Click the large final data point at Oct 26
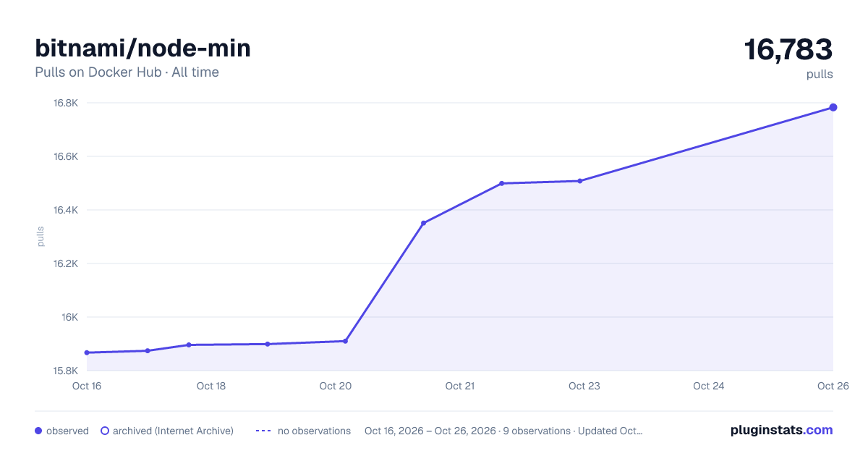The width and height of the screenshot is (868, 456). 833,107
